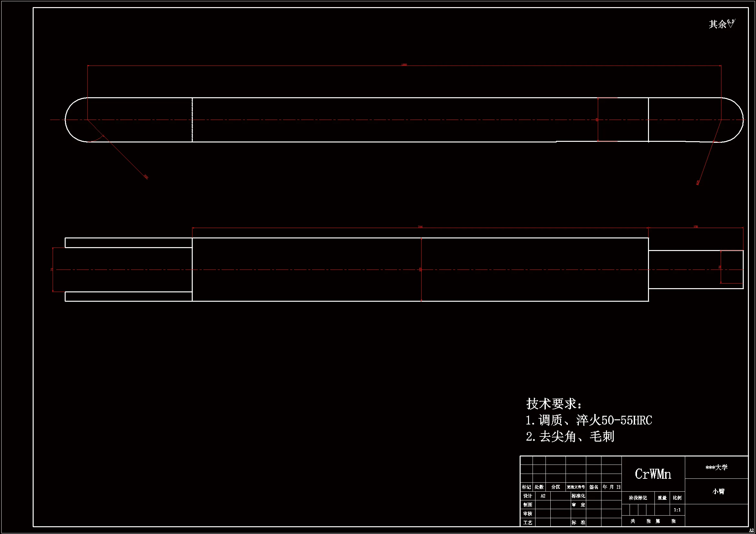
Task: Select the 150 dimension text above lower view
Action: coord(696,227)
